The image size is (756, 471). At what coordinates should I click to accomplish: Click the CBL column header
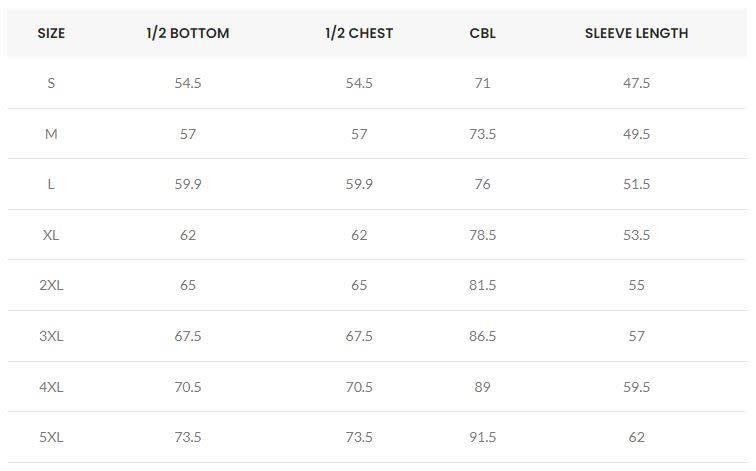pos(482,33)
